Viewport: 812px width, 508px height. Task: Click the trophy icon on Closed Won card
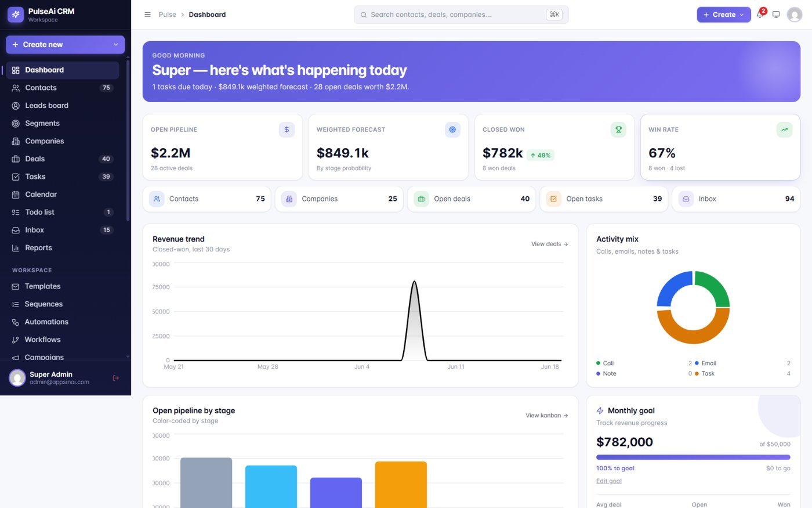tap(618, 129)
